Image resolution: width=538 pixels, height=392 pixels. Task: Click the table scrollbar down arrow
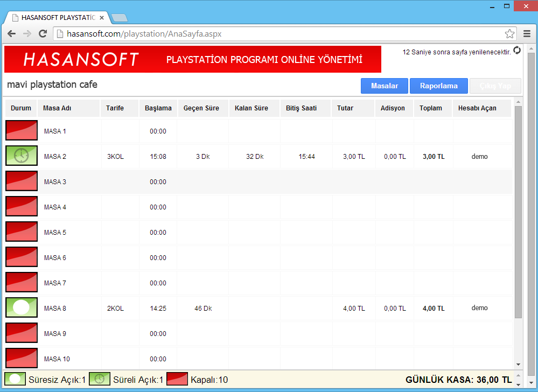coord(518,365)
